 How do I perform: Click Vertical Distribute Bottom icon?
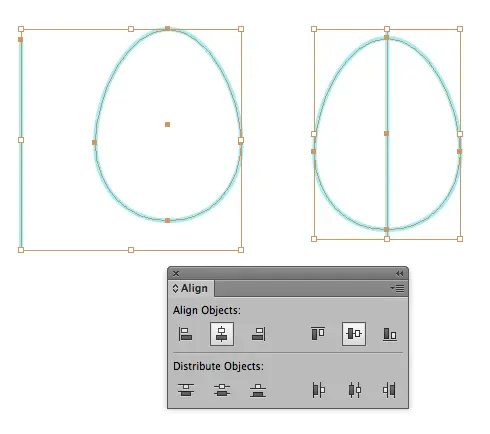(x=258, y=390)
